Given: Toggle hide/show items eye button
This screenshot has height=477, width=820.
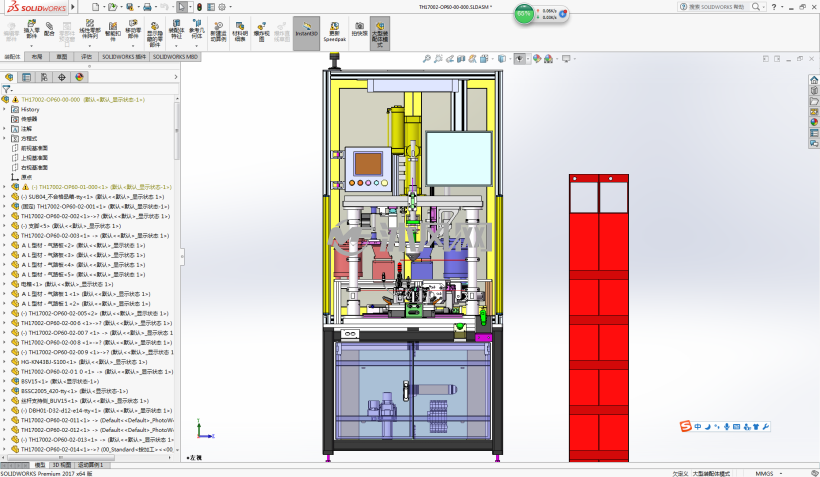Looking at the screenshot, I should [x=519, y=59].
